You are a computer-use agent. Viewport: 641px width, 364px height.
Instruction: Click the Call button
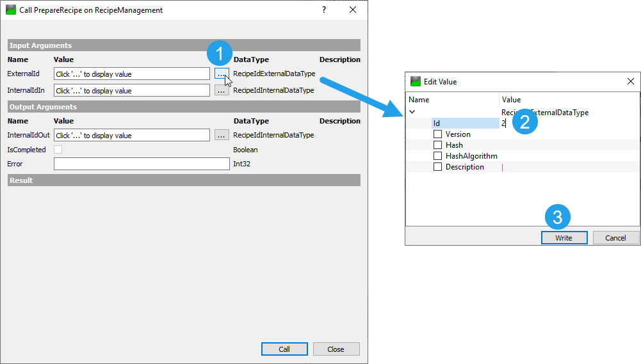tap(284, 349)
